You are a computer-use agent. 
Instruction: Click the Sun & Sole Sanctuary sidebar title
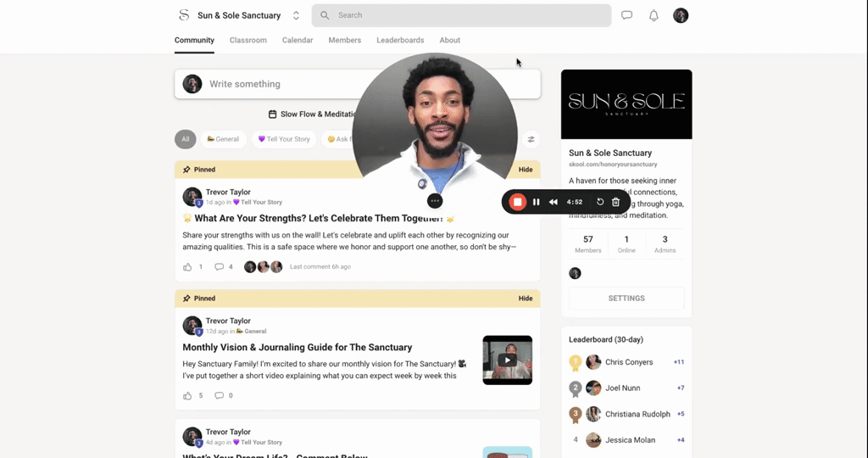pos(610,153)
